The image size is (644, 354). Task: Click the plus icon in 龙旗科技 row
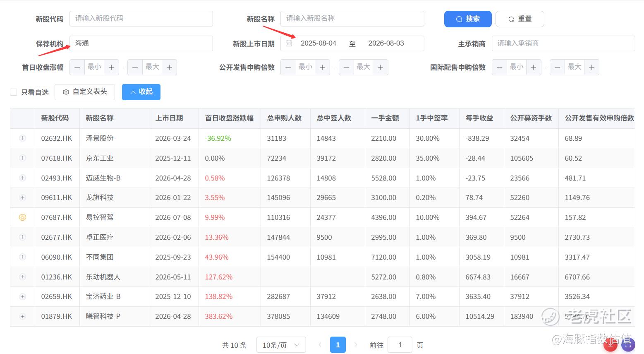pos(22,197)
